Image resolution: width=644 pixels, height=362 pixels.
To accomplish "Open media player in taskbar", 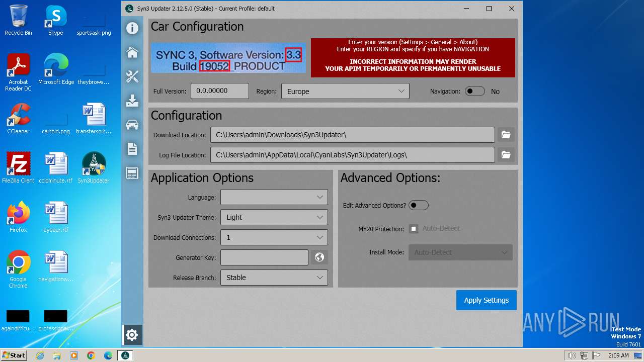I will [74, 355].
